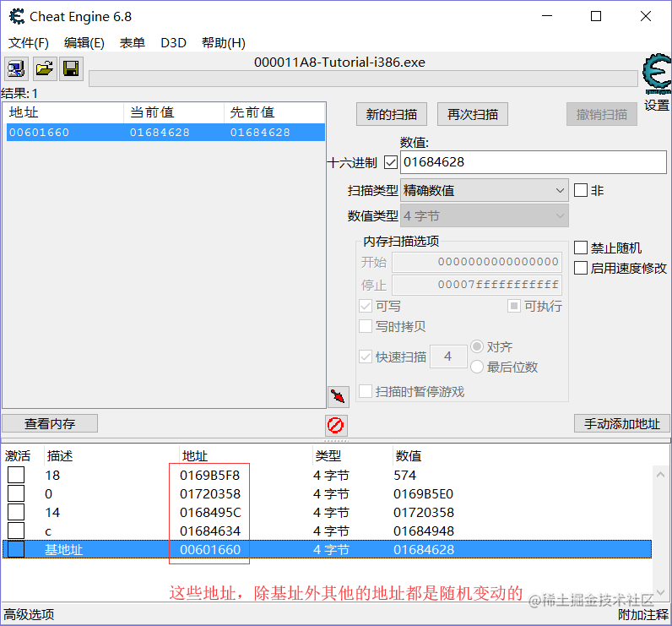
Task: Click the Cheat Engine title bar icon
Action: [x=17, y=17]
